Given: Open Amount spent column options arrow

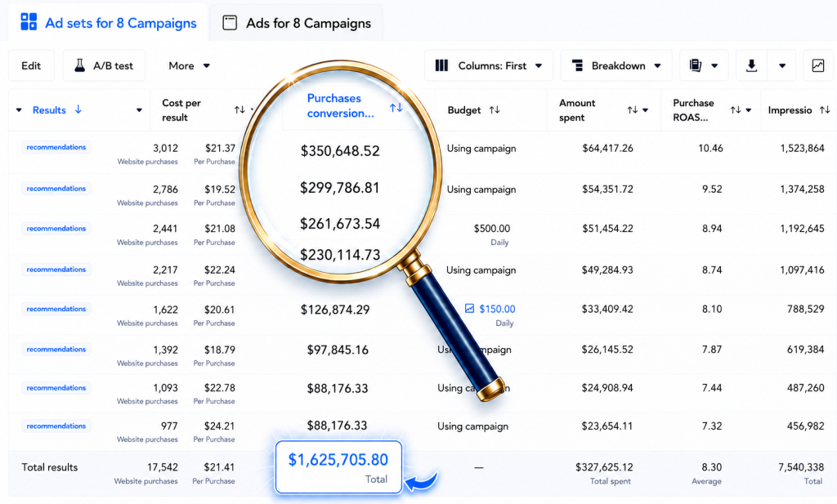Looking at the screenshot, I should tap(646, 109).
